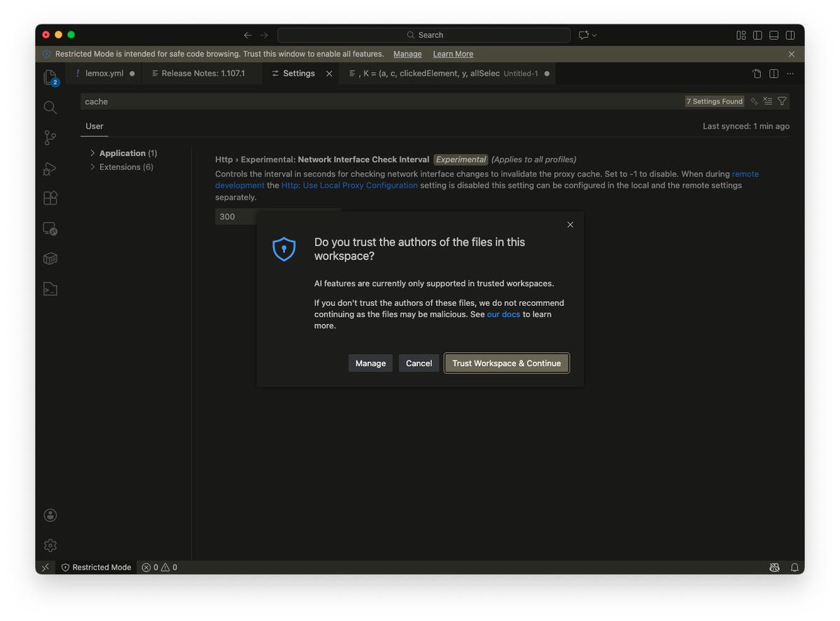This screenshot has width=840, height=621.
Task: Open the Explorer view in activity bar
Action: 50,77
